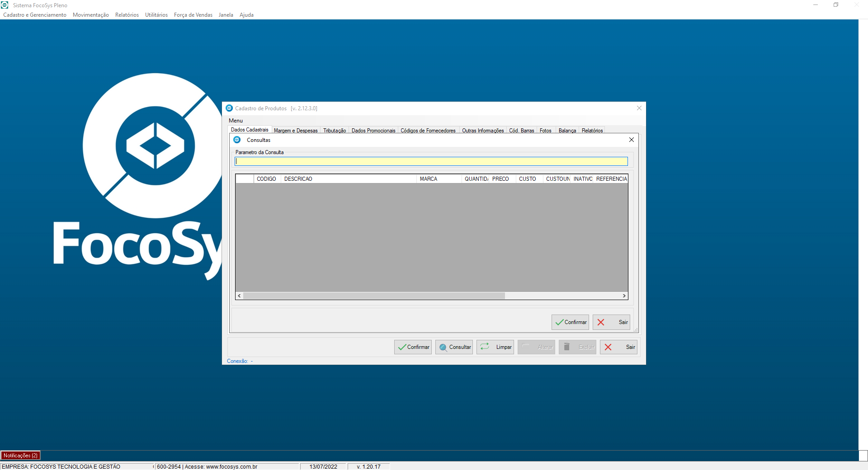868x470 pixels.
Task: Open the Menu item in Cadastro de Produtos
Action: pos(236,121)
